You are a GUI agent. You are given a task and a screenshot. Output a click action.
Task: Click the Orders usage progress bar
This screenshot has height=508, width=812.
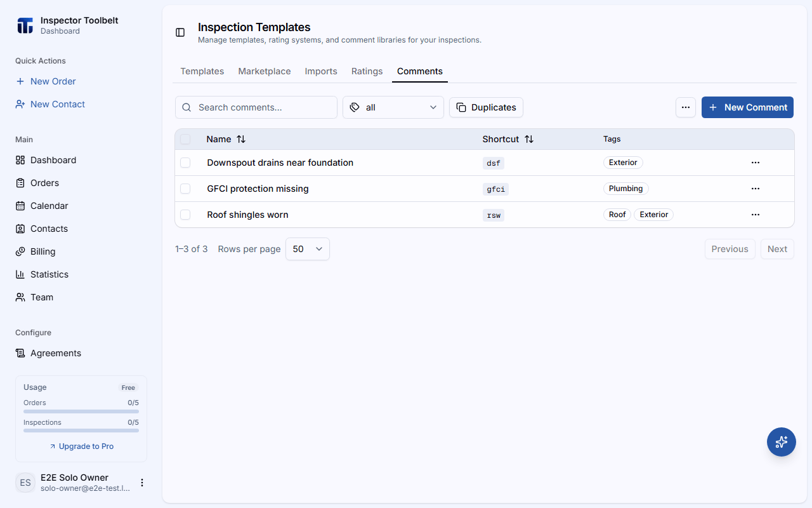(x=81, y=411)
